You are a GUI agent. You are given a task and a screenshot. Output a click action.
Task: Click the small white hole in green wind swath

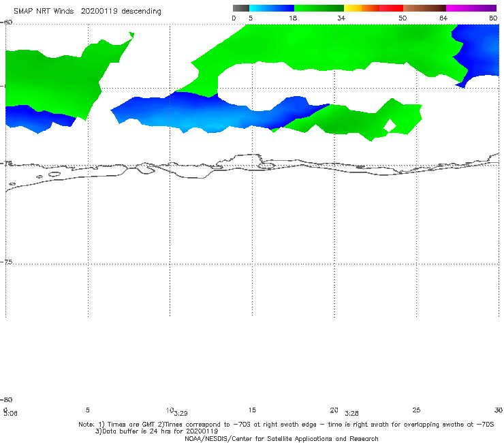390,125
